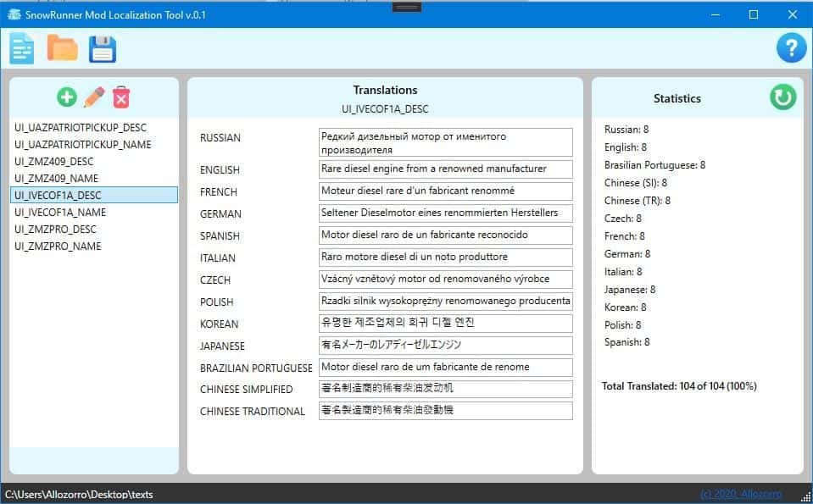813x504 pixels.
Task: Open folder using the orange folder icon
Action: click(62, 48)
